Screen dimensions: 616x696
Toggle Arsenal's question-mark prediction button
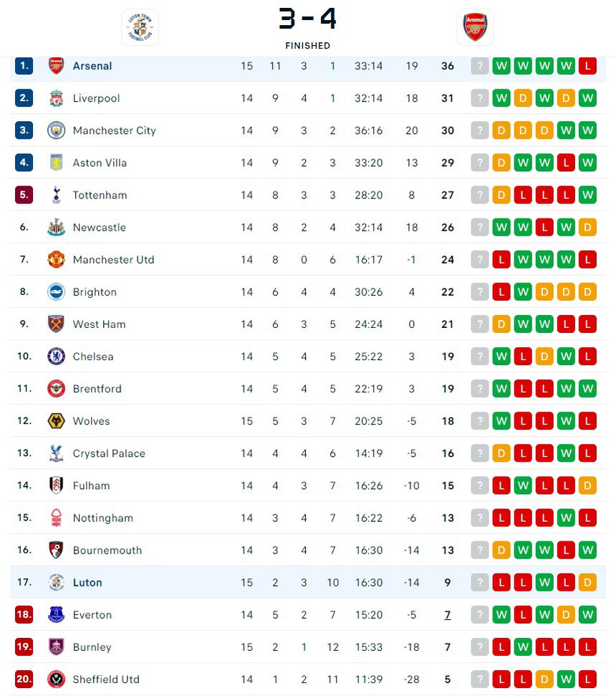pos(479,66)
